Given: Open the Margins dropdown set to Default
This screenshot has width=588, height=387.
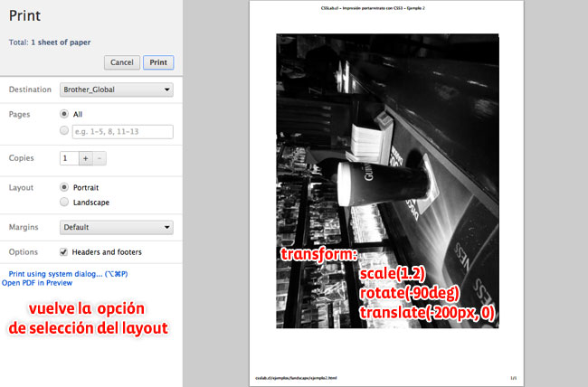Looking at the screenshot, I should [x=117, y=227].
